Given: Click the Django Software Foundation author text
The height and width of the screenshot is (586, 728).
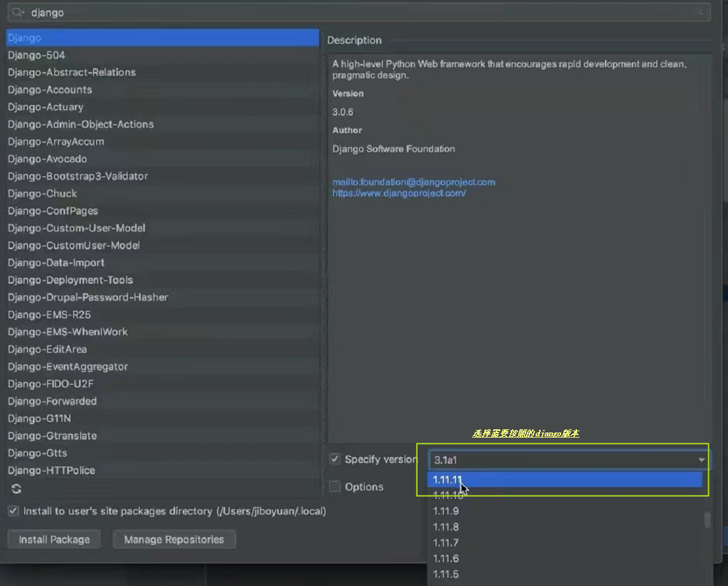Looking at the screenshot, I should (x=394, y=149).
